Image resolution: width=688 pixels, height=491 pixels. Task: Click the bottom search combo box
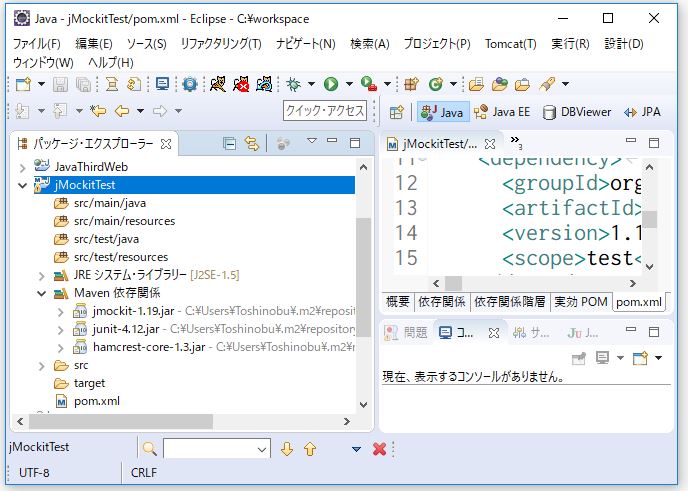[217, 448]
